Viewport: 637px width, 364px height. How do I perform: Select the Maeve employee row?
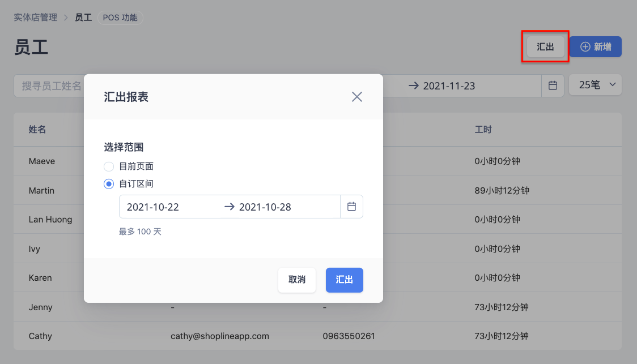click(318, 161)
